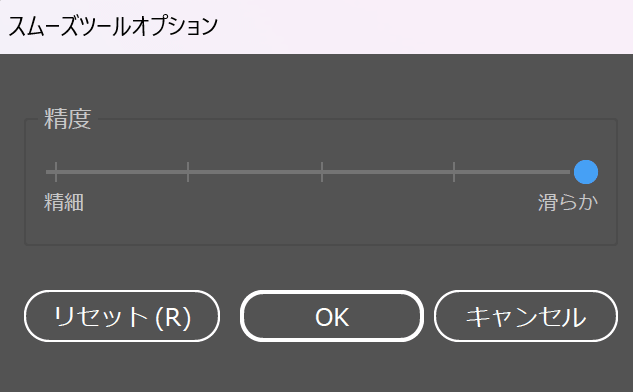The image size is (633, 392).
Task: Click the track between second and middle ticks
Action: pos(255,172)
